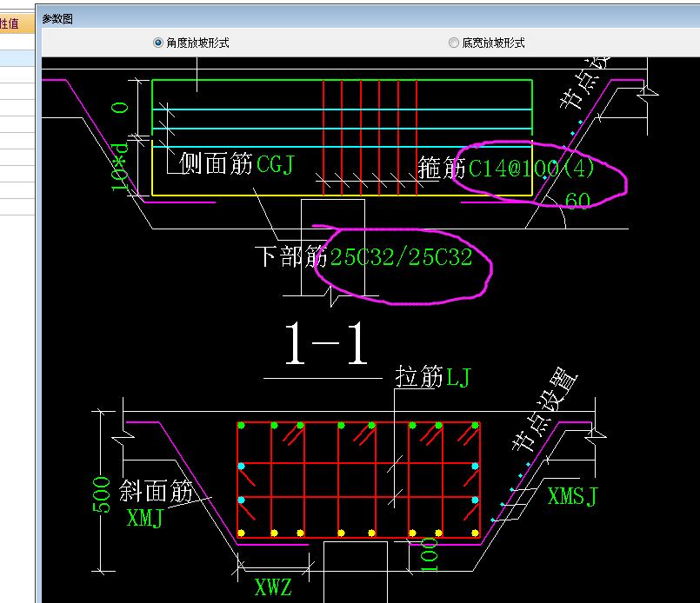
Task: Click the 100 bottom dimension value
Action: click(x=430, y=554)
